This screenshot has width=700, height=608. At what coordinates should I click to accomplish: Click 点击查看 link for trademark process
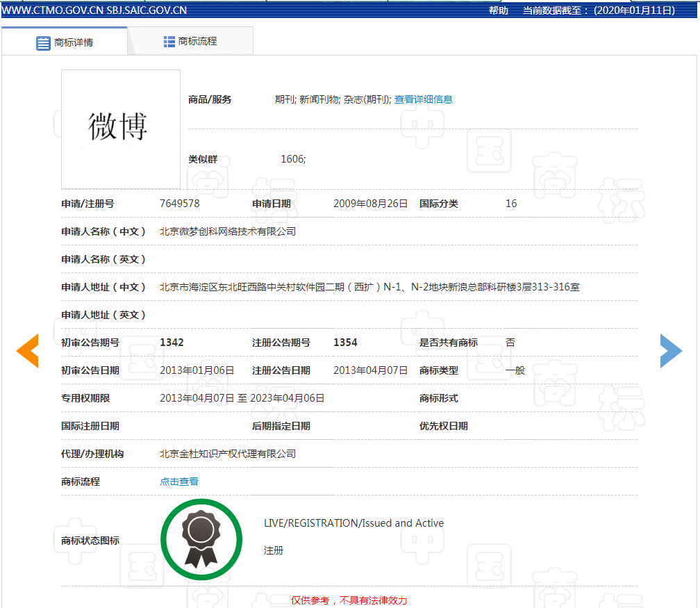(x=179, y=482)
